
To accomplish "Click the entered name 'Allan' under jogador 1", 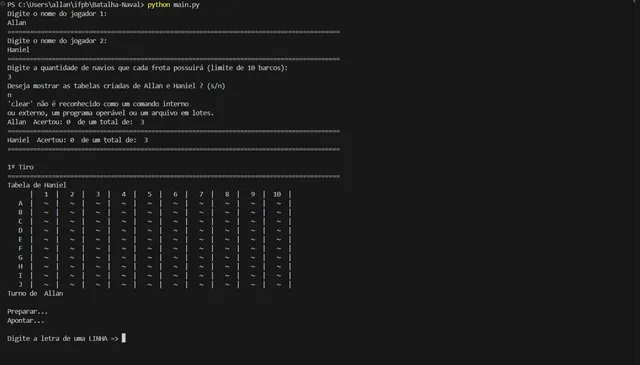I will coord(16,22).
